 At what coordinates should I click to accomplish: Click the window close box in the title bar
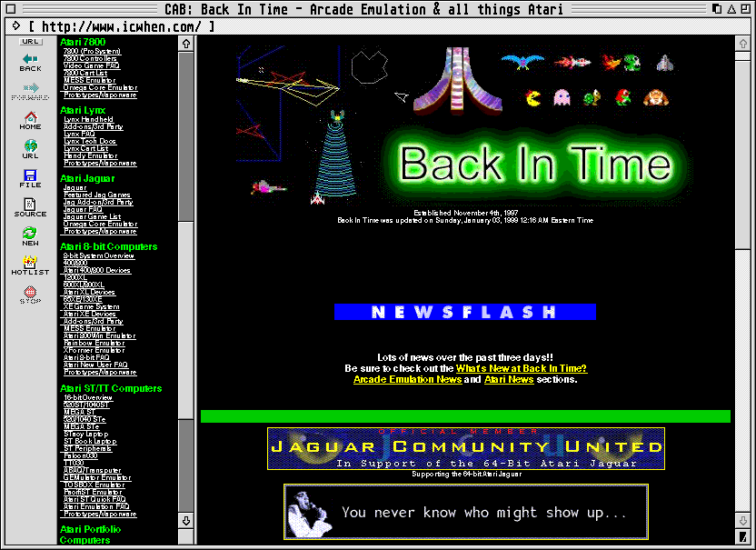coord(11,9)
